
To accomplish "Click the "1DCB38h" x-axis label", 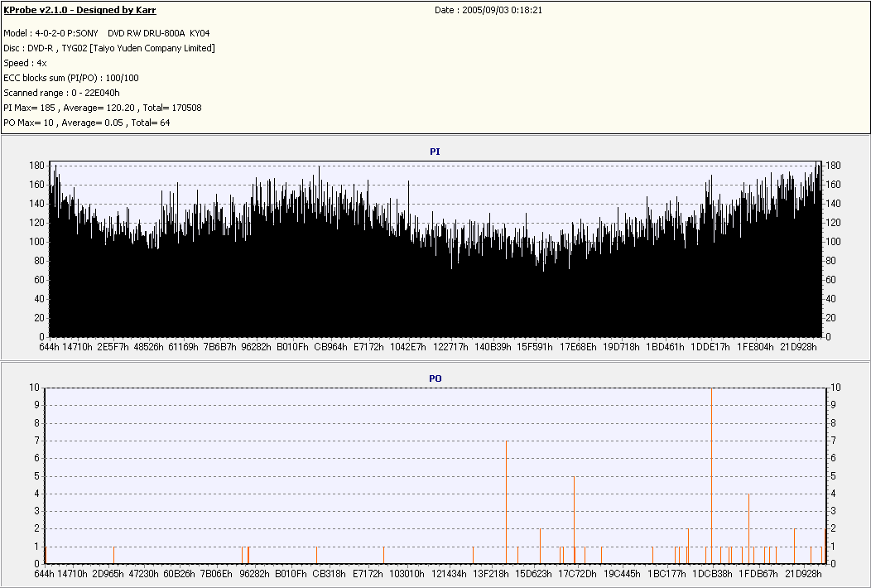I will click(x=712, y=574).
